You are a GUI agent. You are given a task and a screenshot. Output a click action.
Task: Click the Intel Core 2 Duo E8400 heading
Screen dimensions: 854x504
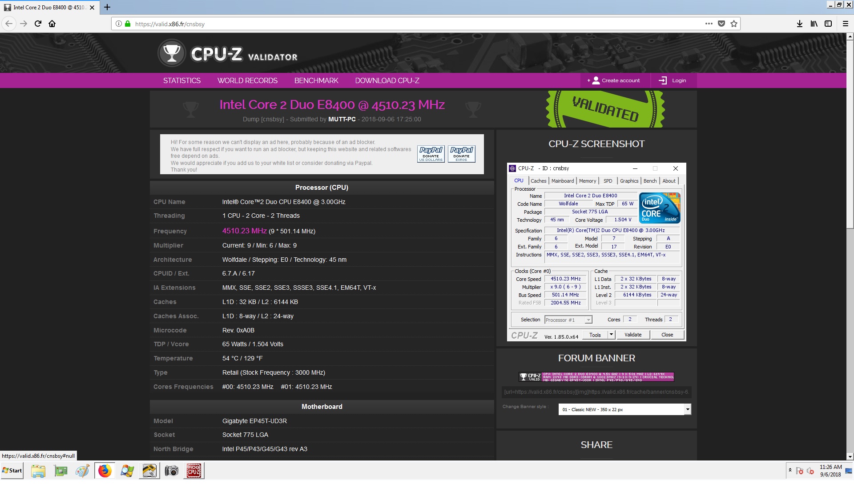point(332,104)
